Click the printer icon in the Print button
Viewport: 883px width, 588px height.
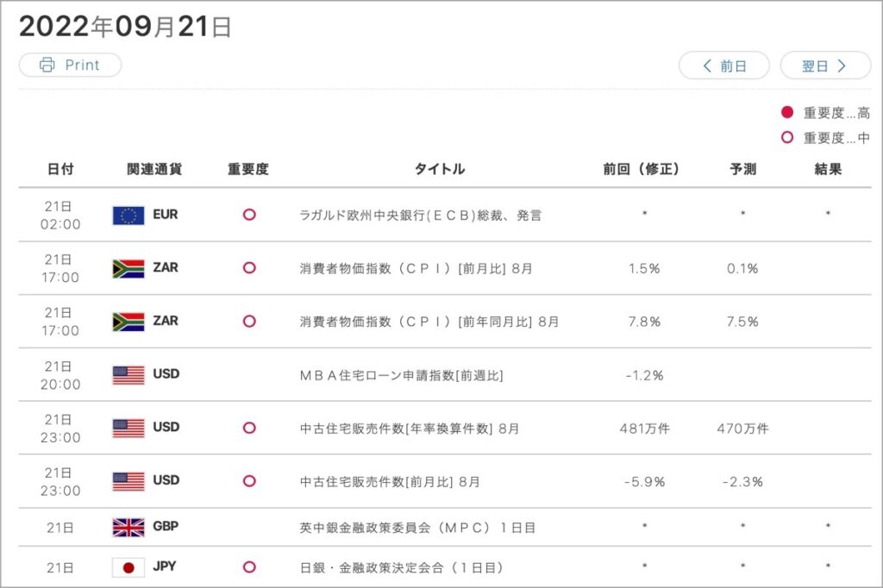[x=47, y=65]
